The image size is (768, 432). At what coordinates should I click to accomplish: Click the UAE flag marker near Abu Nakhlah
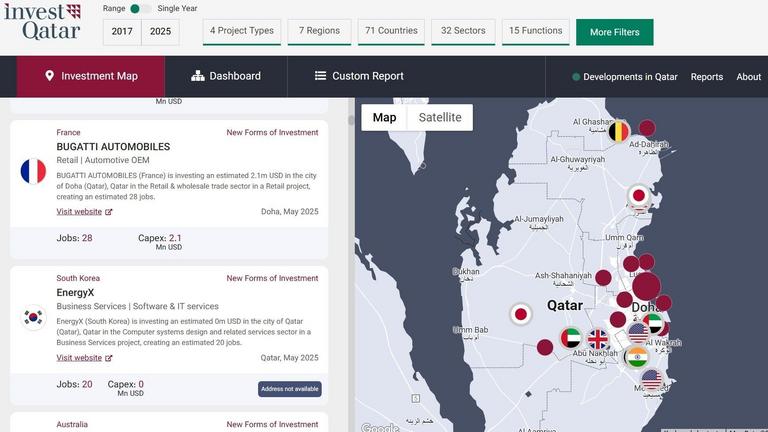coord(571,338)
